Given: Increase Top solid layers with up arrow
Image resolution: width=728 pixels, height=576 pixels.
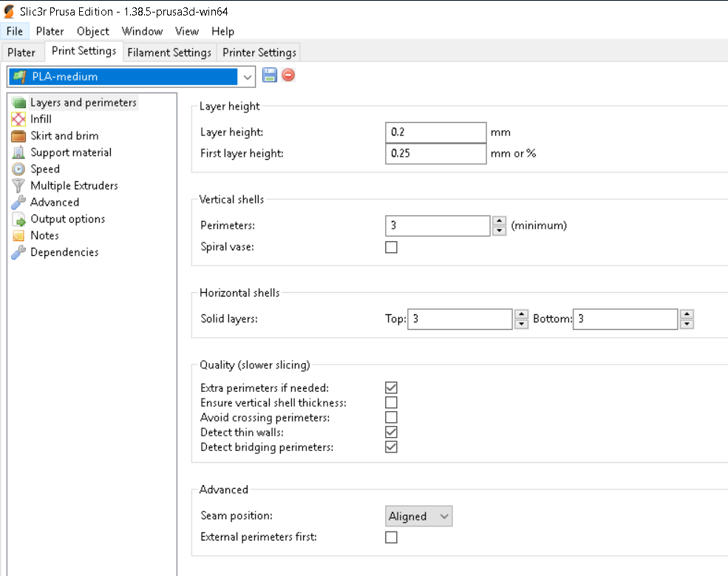Looking at the screenshot, I should [521, 314].
